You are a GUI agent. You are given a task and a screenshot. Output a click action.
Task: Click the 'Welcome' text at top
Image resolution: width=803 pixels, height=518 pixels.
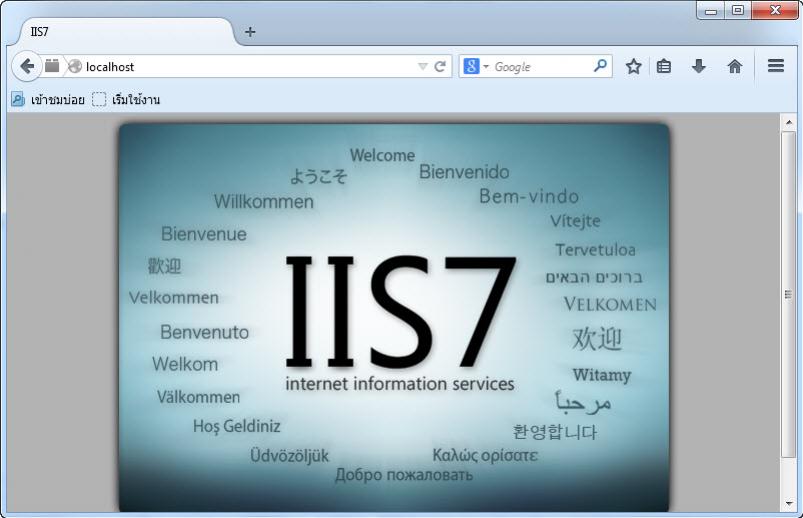coord(383,155)
